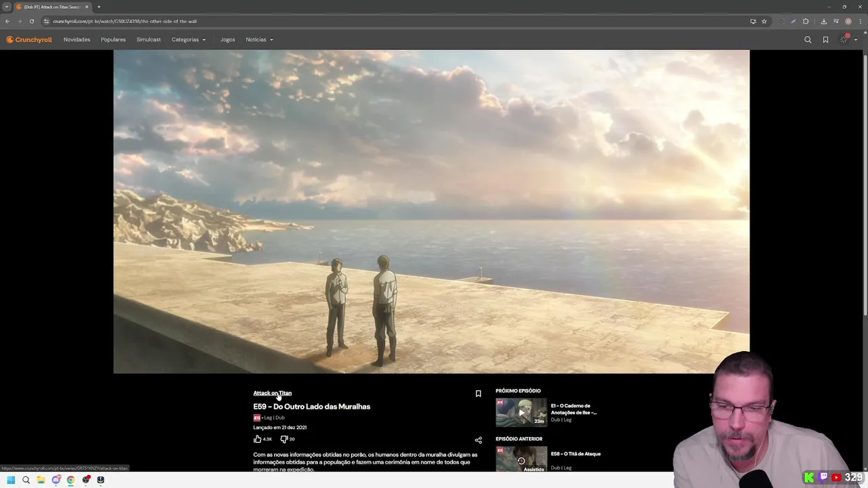868x488 pixels.
Task: Click the video player to pause
Action: click(x=431, y=211)
